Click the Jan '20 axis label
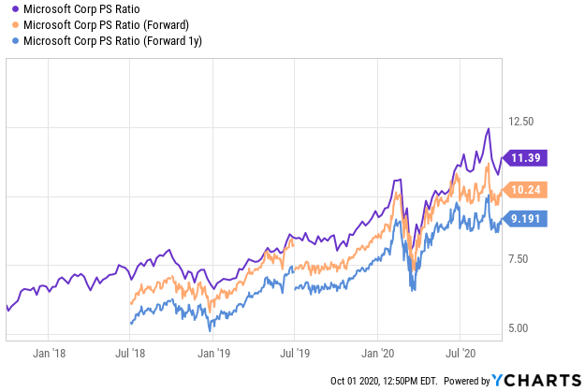Image resolution: width=585 pixels, height=392 pixels. point(377,354)
